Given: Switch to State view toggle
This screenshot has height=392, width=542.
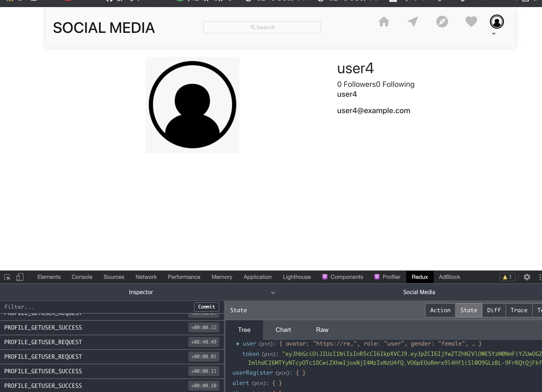Looking at the screenshot, I should click(468, 310).
